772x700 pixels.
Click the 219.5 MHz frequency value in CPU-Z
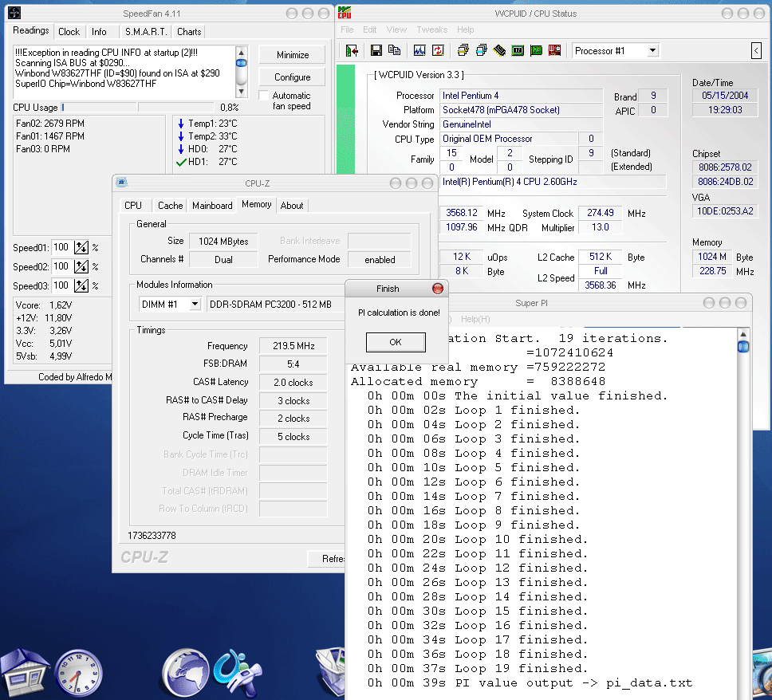pos(293,345)
